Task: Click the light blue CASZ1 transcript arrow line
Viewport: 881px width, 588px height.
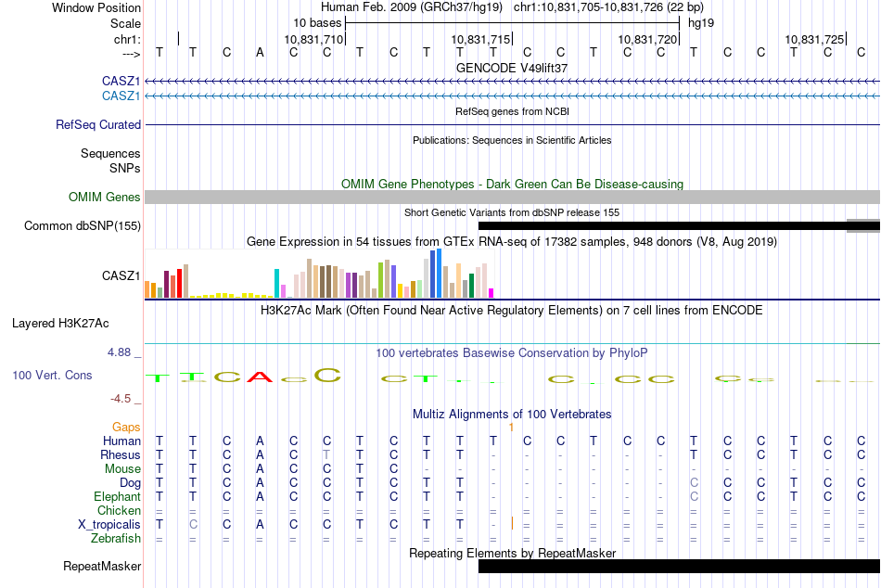Action: pyautogui.click(x=512, y=96)
